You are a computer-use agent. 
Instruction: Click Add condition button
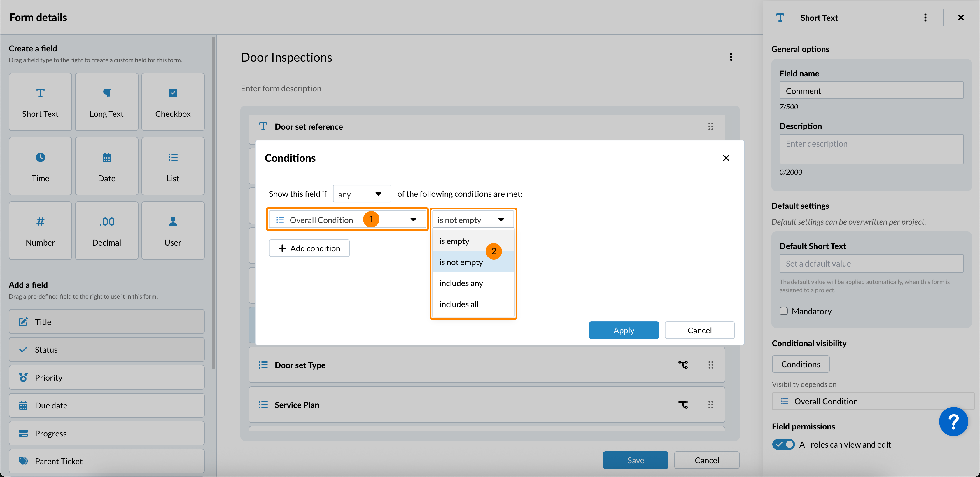(309, 248)
